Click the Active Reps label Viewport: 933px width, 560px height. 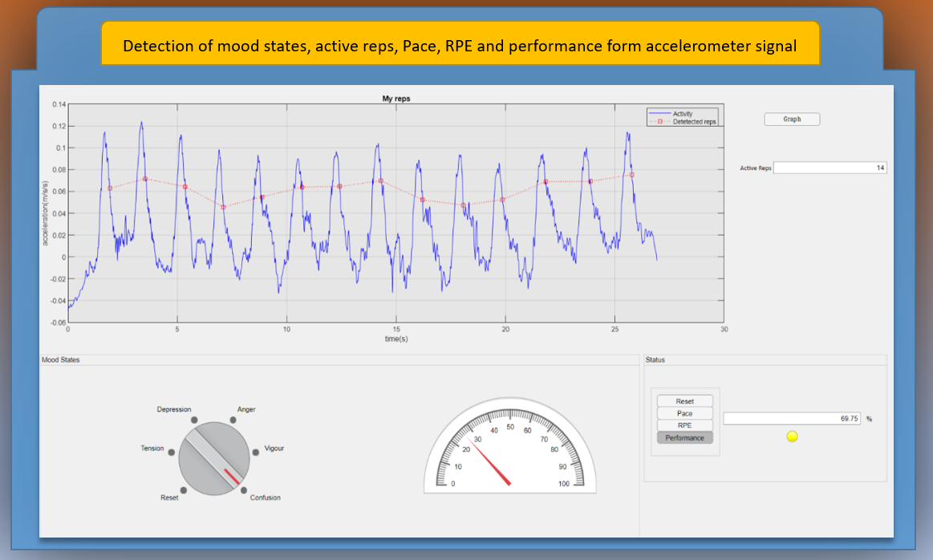(x=755, y=168)
